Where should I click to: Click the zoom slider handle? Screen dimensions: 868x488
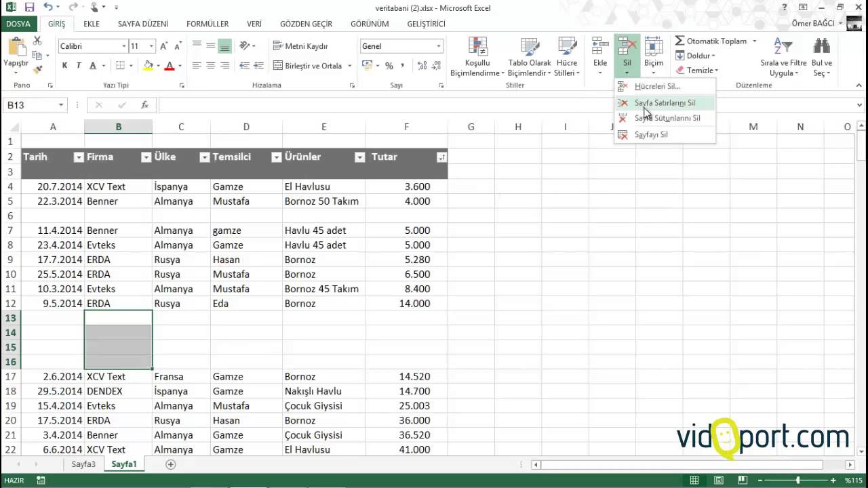click(797, 481)
